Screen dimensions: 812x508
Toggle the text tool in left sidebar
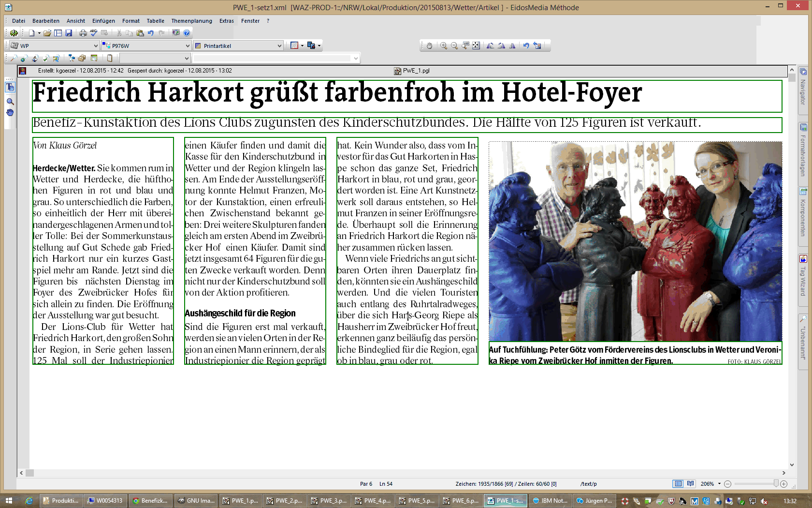(10, 88)
